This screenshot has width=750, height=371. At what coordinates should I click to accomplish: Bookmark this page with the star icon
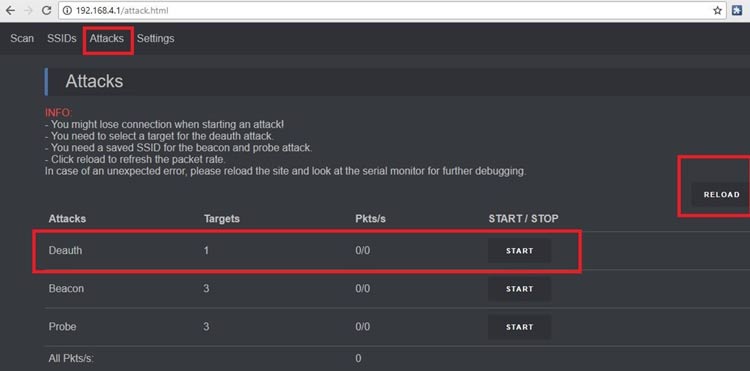point(717,11)
